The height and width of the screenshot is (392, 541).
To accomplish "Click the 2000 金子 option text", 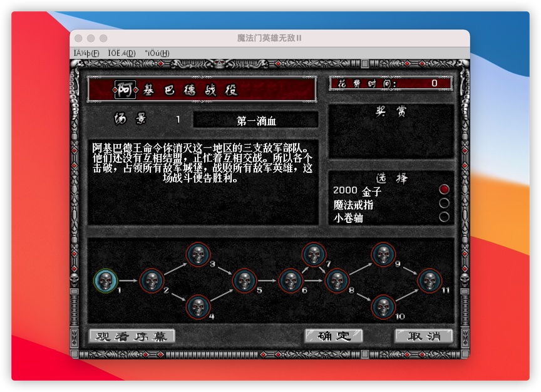I will tap(357, 190).
